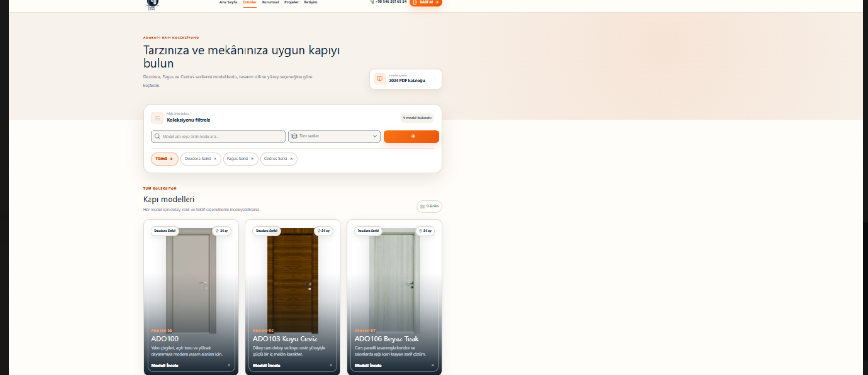Click Modeli İncele on ADO100 card
The width and height of the screenshot is (868, 375).
165,365
